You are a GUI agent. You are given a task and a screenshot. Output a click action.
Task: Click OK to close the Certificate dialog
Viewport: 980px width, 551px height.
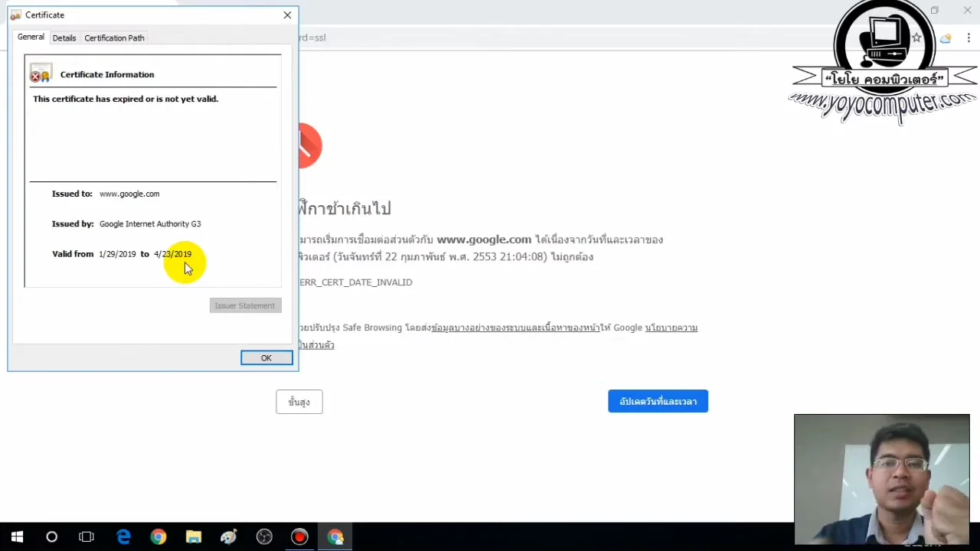point(266,357)
